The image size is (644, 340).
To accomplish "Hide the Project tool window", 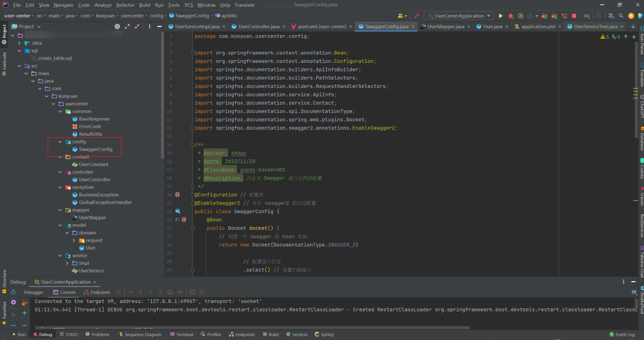I will [x=159, y=27].
